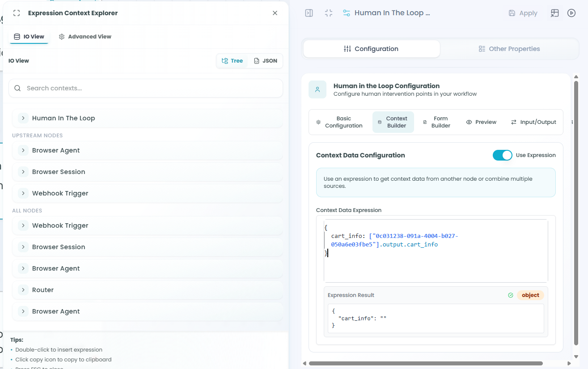588x369 pixels.
Task: Click the Expression Result output box
Action: 436,318
